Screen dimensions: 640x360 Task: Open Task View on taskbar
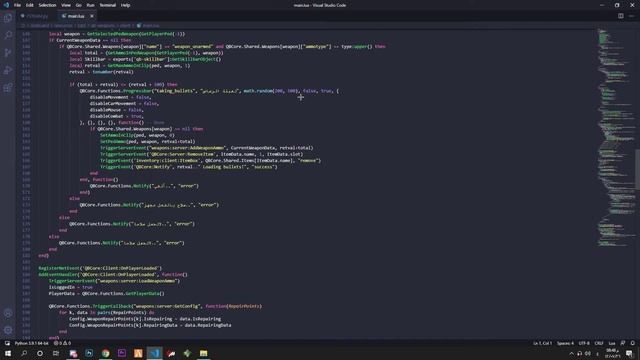(x=56, y=353)
